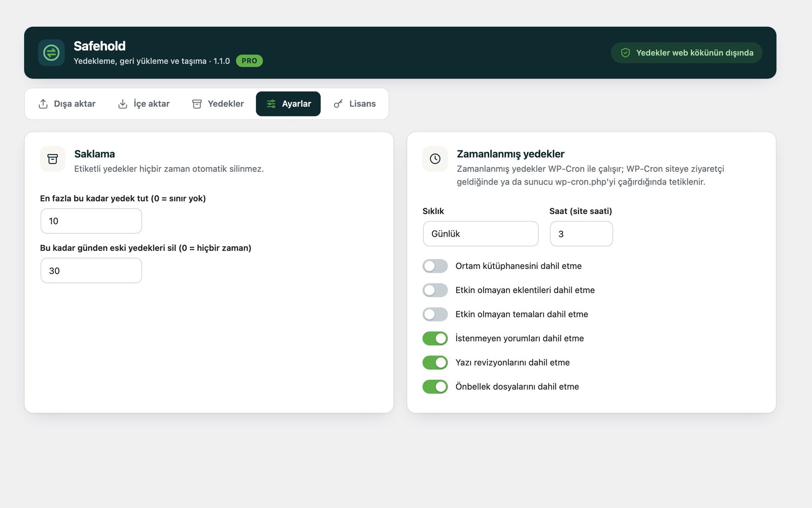Image resolution: width=812 pixels, height=508 pixels.
Task: Switch to the İçe aktar tab
Action: tap(144, 104)
